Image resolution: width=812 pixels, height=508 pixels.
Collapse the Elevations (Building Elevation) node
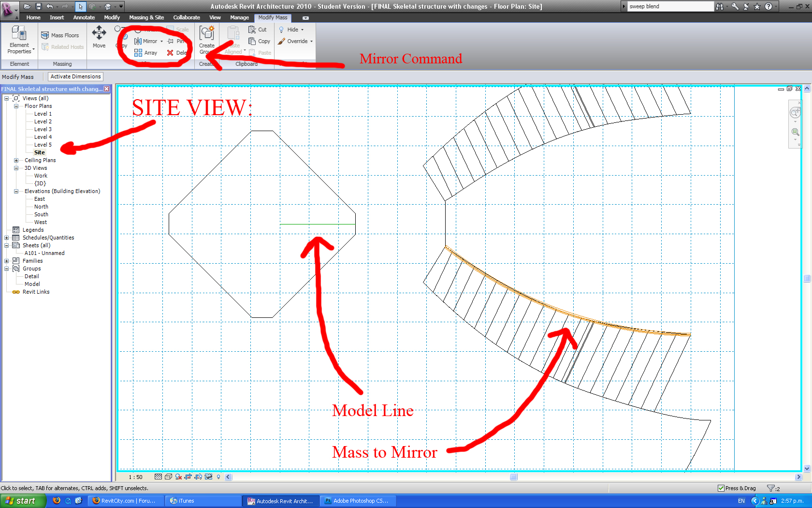point(16,191)
